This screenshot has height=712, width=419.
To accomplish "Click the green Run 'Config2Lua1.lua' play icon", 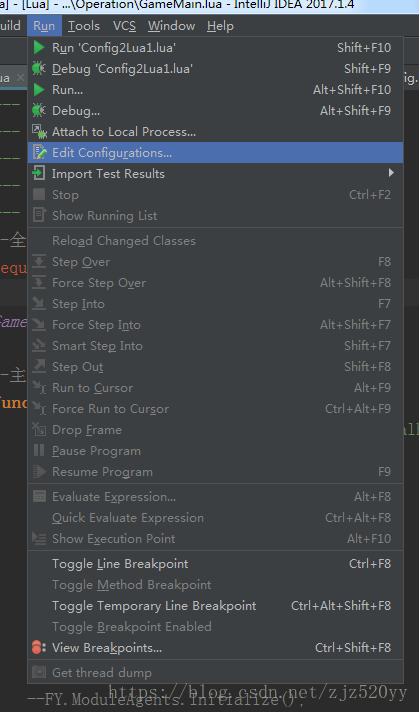I will point(39,48).
